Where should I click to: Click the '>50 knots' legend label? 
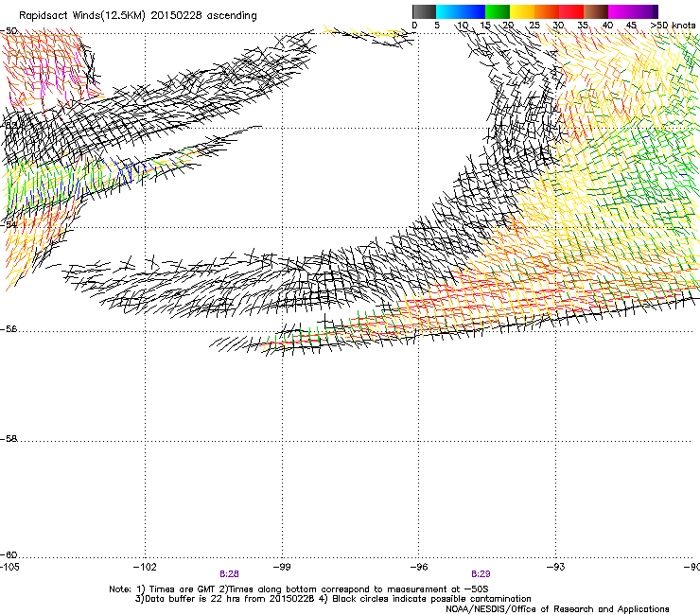click(x=673, y=26)
